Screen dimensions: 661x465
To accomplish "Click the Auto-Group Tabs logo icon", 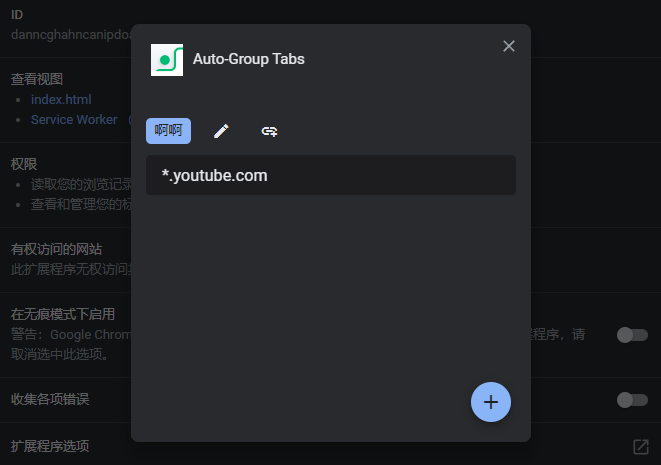I will pos(167,60).
